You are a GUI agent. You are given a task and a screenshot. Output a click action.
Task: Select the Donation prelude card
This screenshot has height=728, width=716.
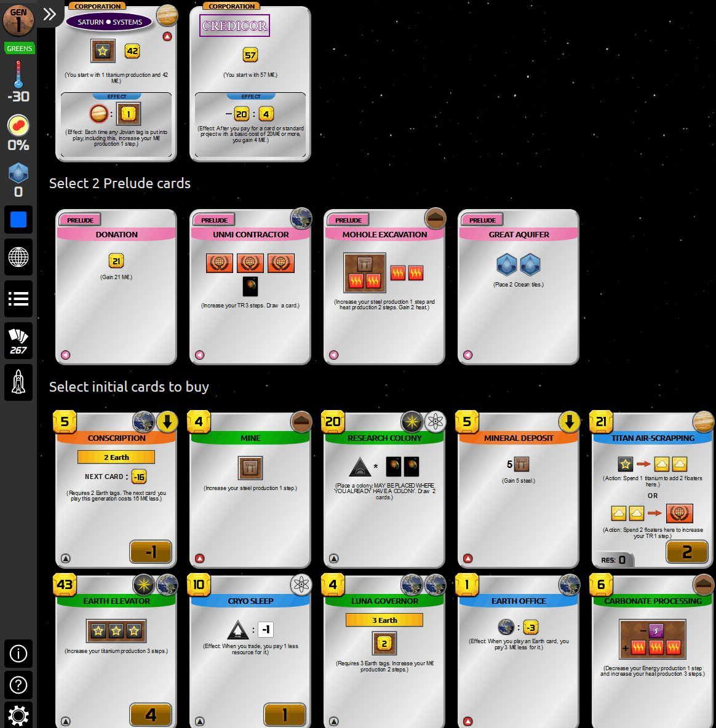116,287
